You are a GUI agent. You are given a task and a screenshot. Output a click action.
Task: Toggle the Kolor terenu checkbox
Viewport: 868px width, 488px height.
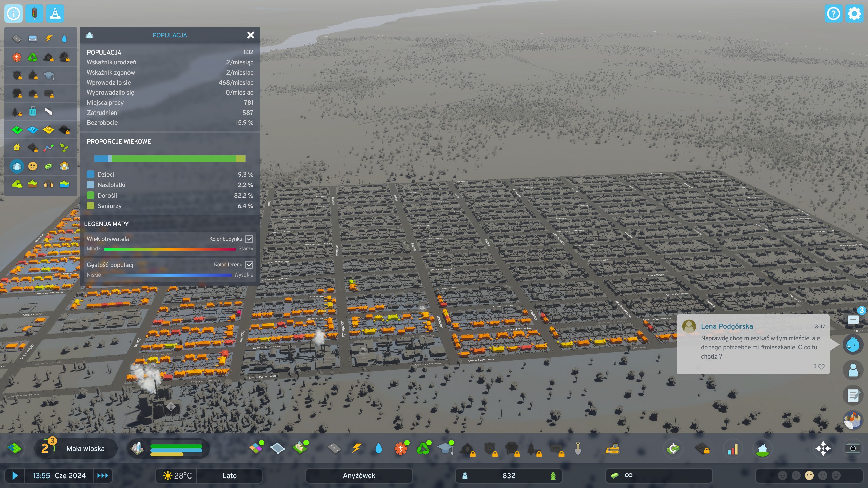[x=249, y=265]
